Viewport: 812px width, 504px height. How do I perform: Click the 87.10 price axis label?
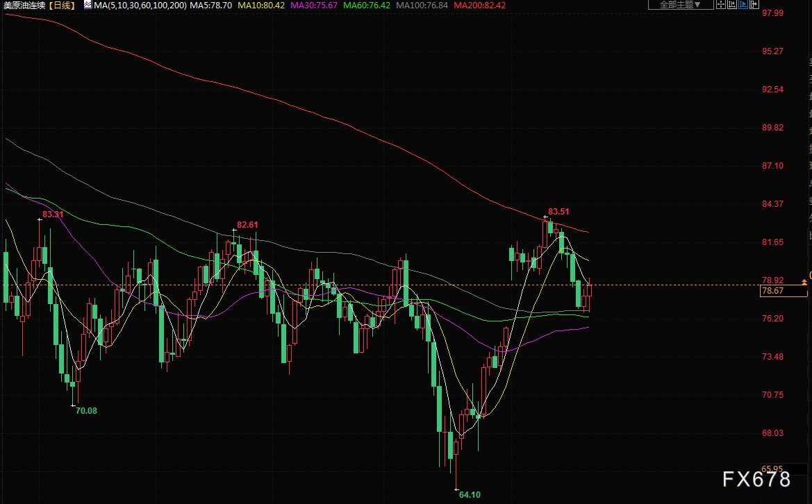click(772, 166)
